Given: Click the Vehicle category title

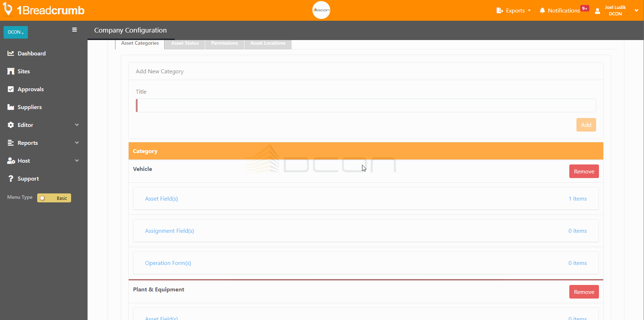Looking at the screenshot, I should (143, 169).
